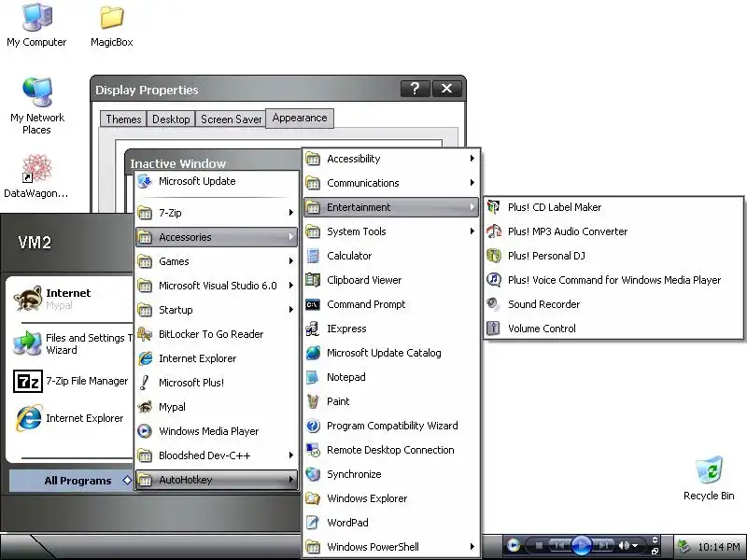Click the All Programs button
The width and height of the screenshot is (747, 560).
72,481
